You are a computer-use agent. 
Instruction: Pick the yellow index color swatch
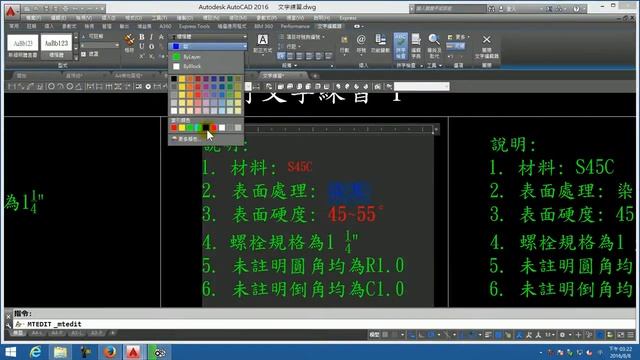pos(182,128)
